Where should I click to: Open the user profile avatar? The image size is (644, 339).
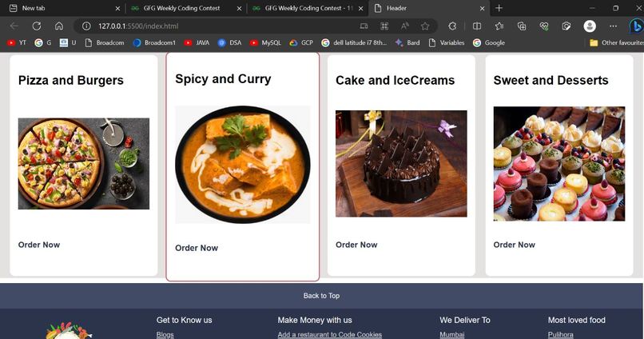[590, 26]
